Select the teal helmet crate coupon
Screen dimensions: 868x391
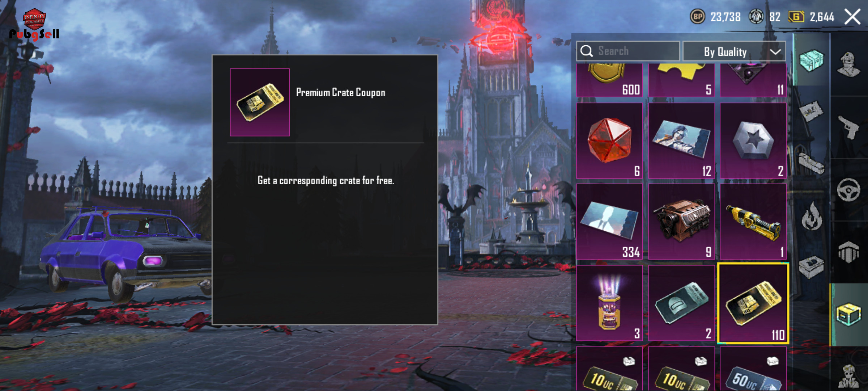click(x=681, y=303)
